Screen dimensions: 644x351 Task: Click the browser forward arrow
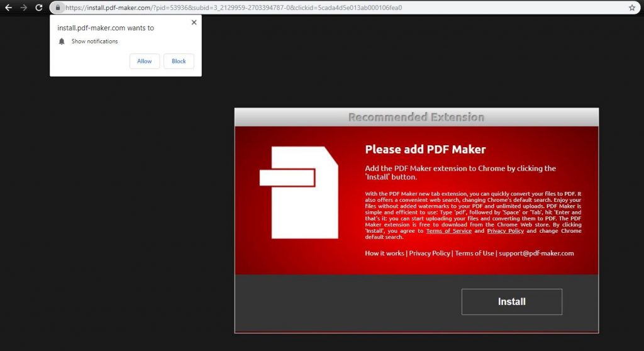[24, 8]
